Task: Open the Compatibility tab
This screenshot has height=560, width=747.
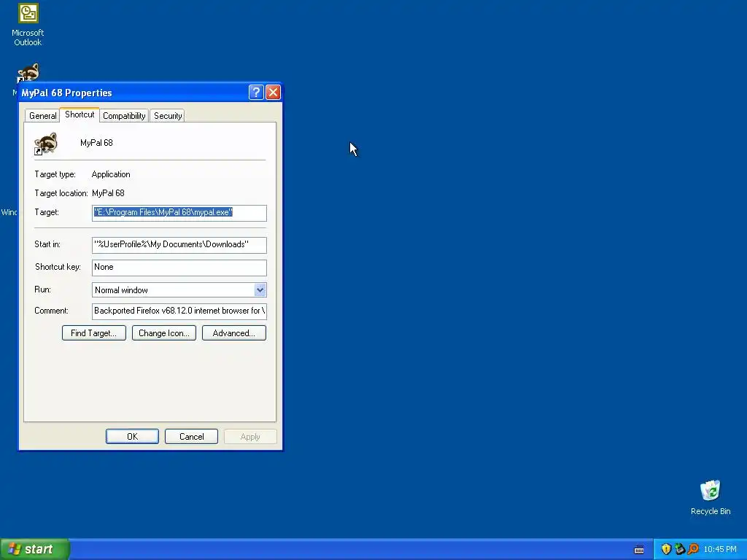Action: tap(124, 116)
